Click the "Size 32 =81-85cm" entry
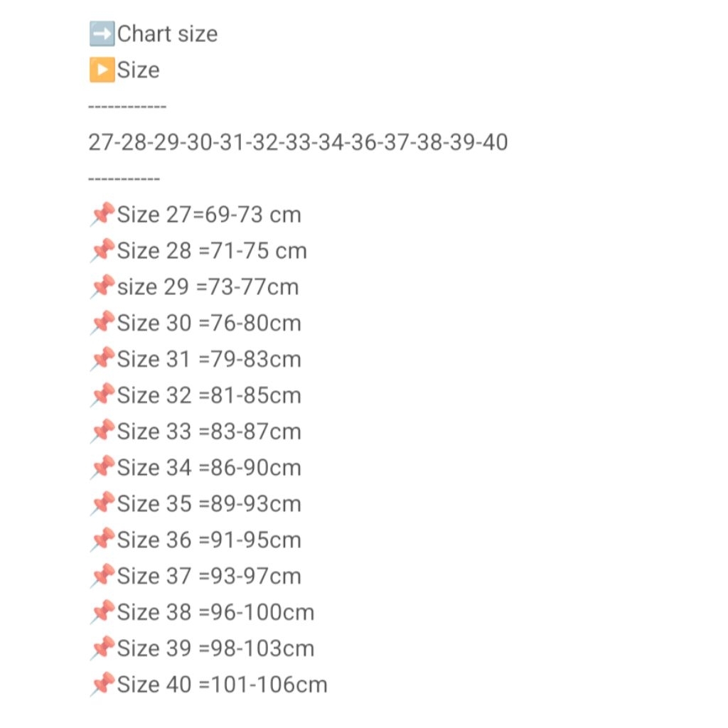 pyautogui.click(x=209, y=395)
